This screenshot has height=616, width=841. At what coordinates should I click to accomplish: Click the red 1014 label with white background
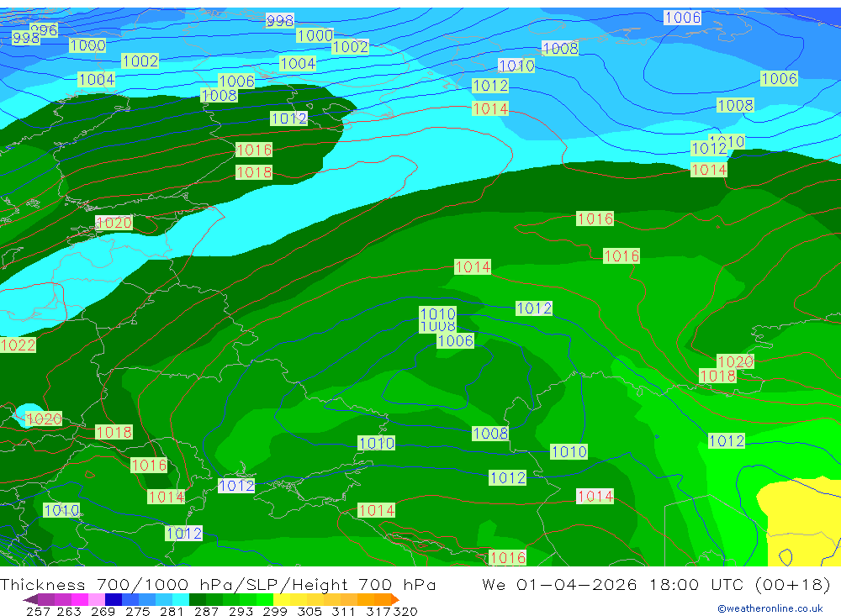595,497
